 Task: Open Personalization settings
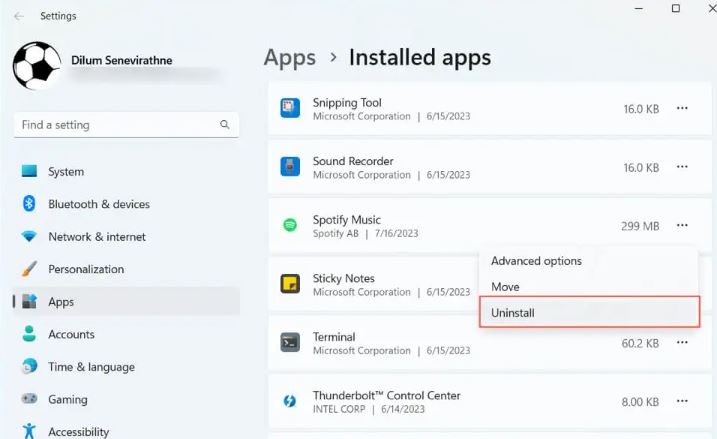click(126, 269)
